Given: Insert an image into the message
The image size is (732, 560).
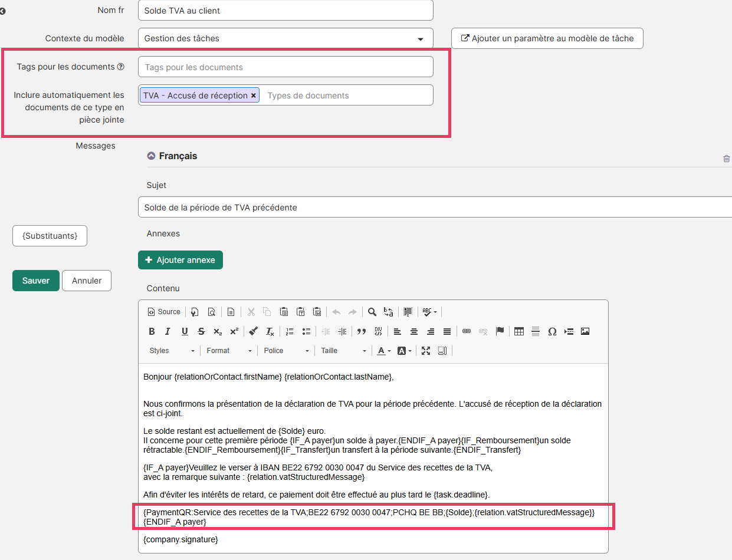Looking at the screenshot, I should [585, 331].
